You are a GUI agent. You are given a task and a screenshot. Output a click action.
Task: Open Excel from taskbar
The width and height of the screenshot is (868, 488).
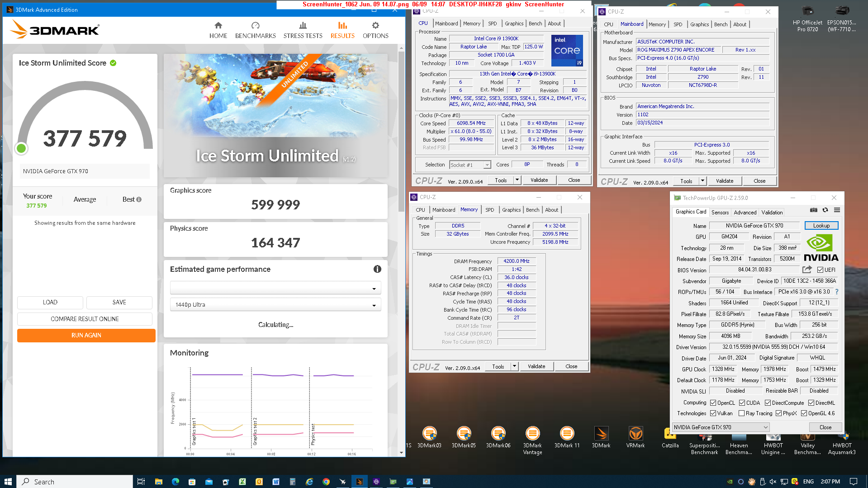point(242,482)
